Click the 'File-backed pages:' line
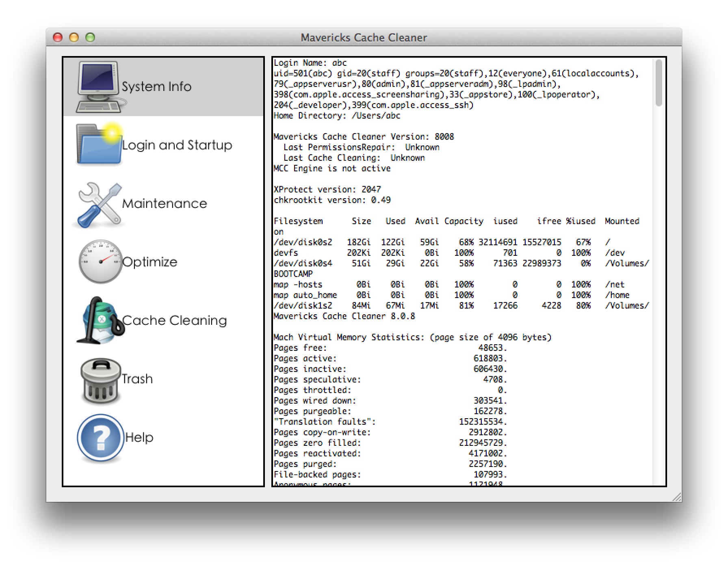The height and width of the screenshot is (566, 728). (x=390, y=475)
